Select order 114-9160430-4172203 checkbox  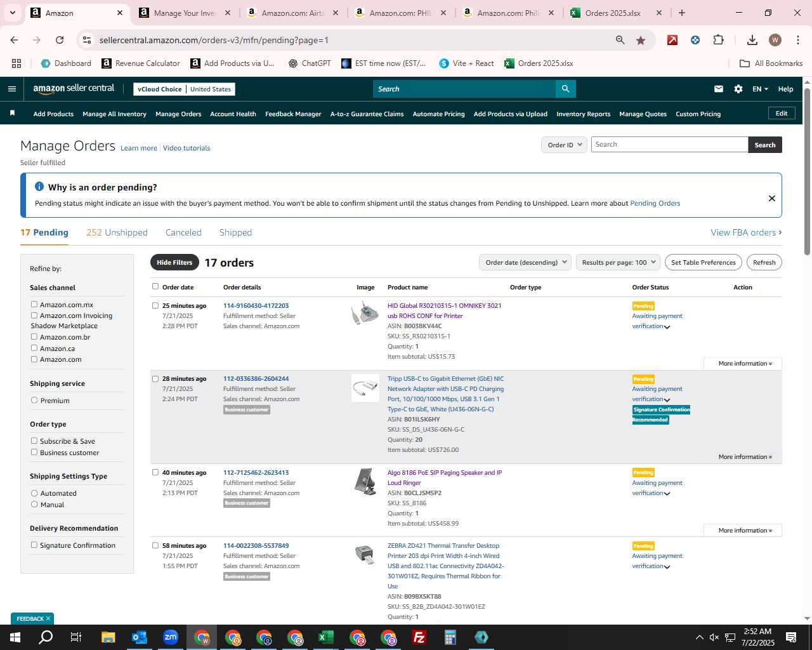tap(155, 305)
